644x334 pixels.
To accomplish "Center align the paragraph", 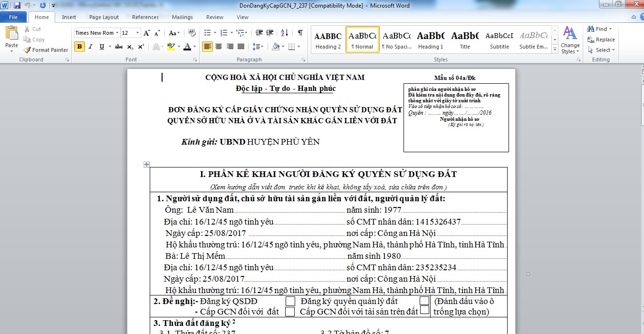I will click(219, 47).
